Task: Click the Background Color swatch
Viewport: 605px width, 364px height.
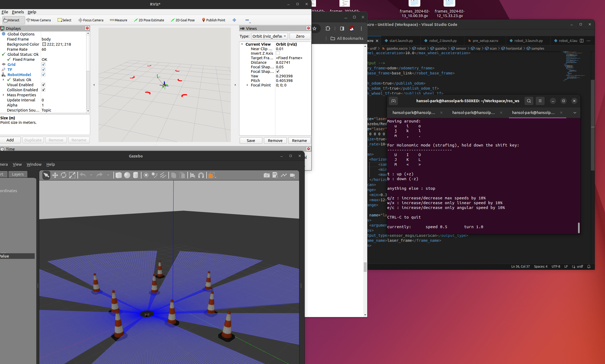Action: point(44,44)
